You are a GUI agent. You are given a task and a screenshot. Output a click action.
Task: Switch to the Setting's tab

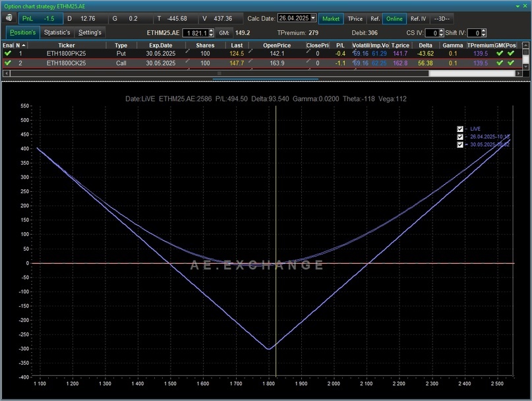coord(90,32)
